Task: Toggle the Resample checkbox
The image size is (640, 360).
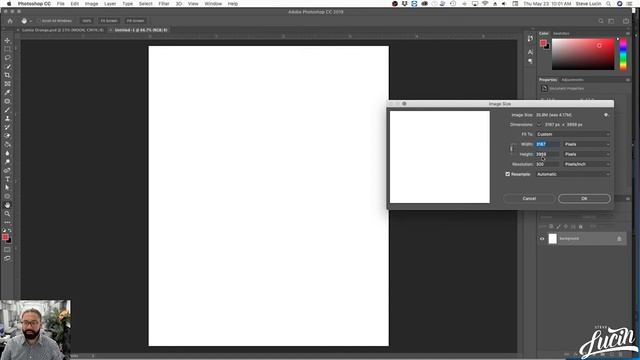Action: coord(508,174)
